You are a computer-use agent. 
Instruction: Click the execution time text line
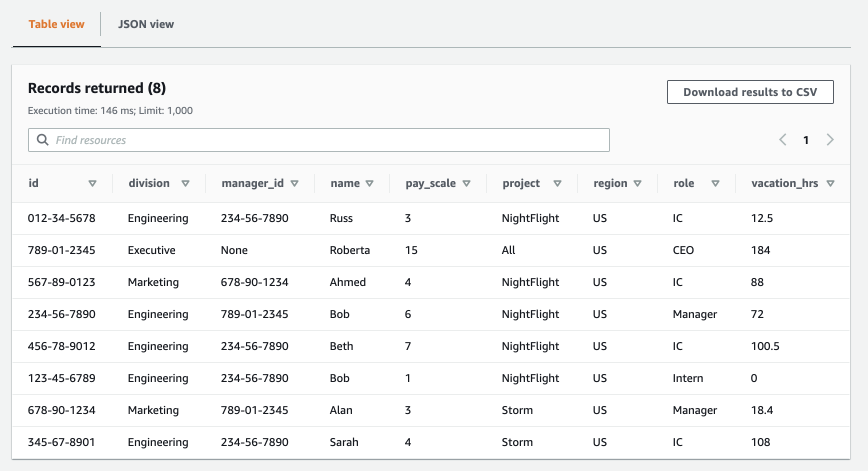(110, 110)
